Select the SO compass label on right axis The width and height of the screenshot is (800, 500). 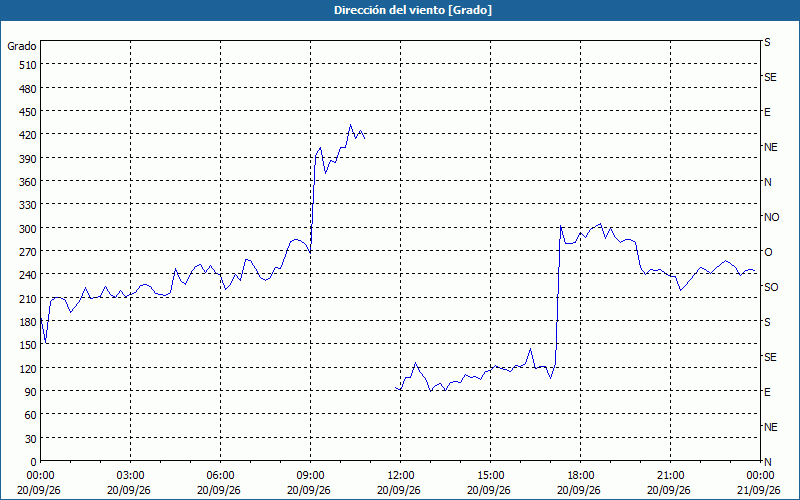point(771,287)
